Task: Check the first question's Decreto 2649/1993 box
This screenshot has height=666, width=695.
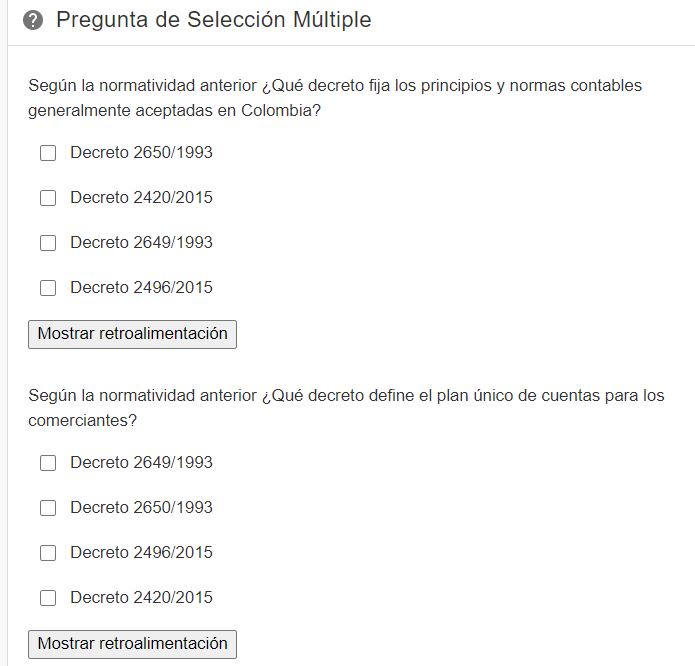Action: [x=48, y=243]
